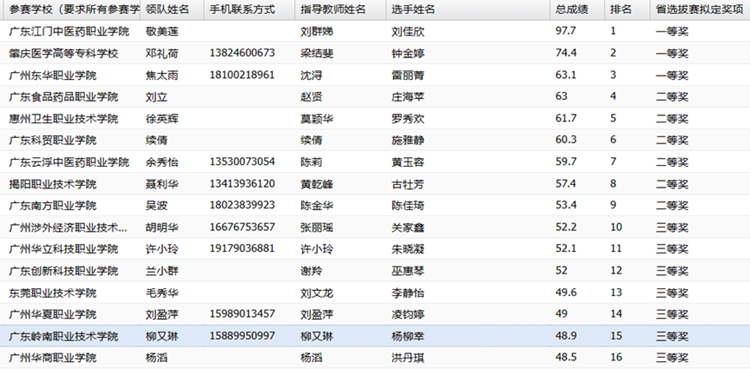
Task: Select school cell 广东食品药品职业学院
Action: point(64,97)
